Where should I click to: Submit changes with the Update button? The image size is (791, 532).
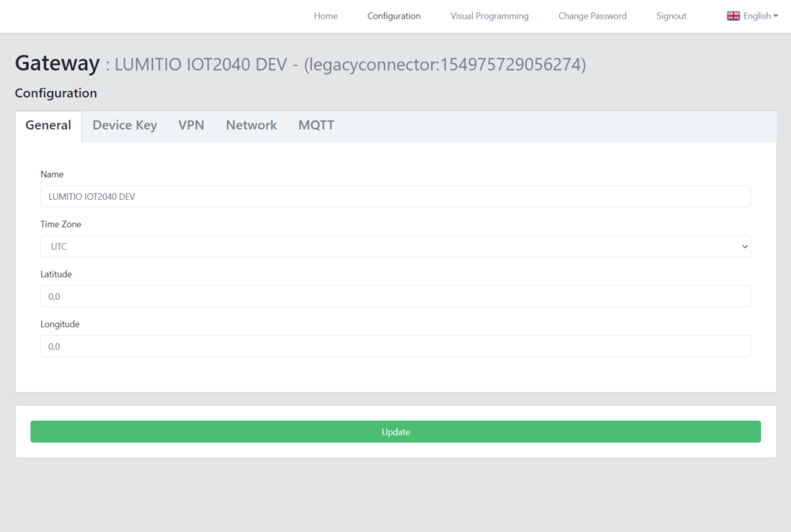(x=395, y=432)
